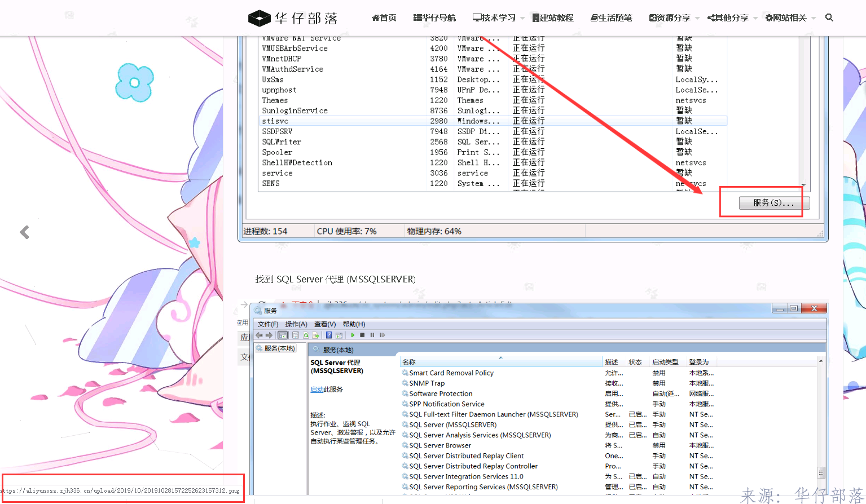Open the 查看(V) menu in Services
866x504 pixels.
pyautogui.click(x=325, y=324)
